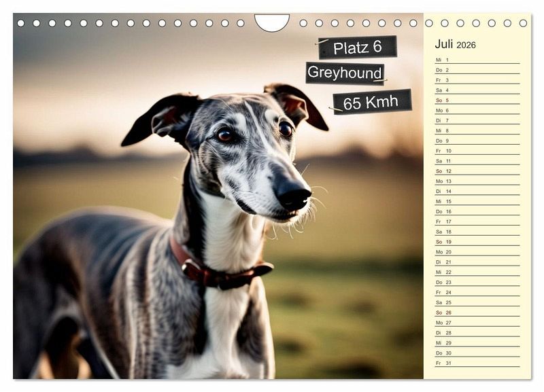
Task: Select the 'Fr 3' calendar row
Action: [x=477, y=80]
